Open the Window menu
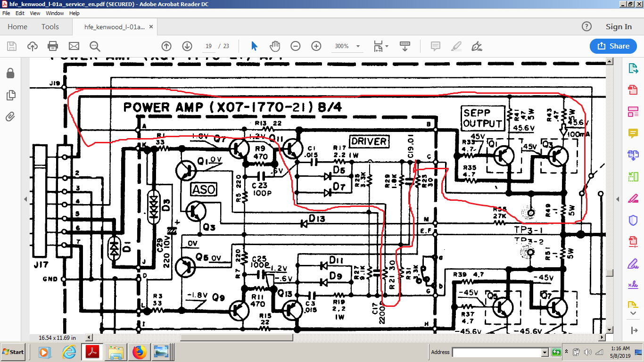 55,13
